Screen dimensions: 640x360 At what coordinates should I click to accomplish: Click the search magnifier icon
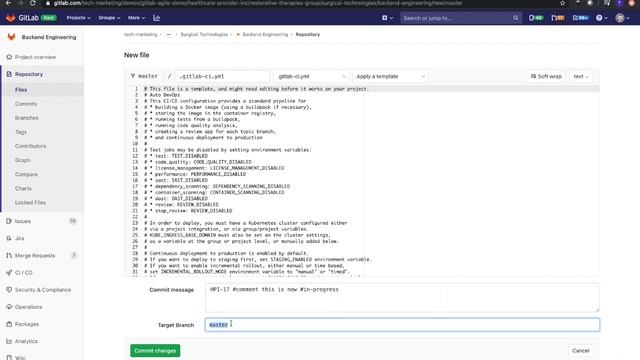[x=516, y=18]
